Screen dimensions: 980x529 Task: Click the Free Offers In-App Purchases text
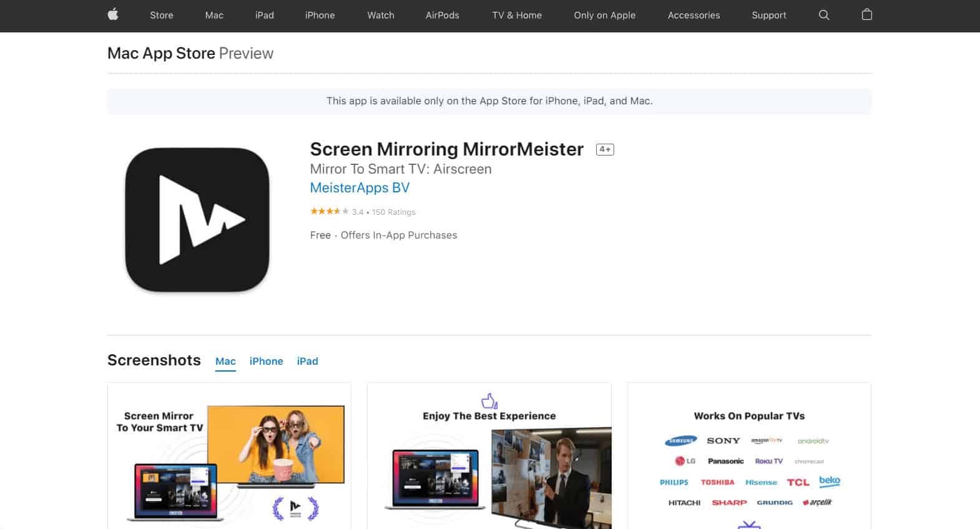[384, 235]
